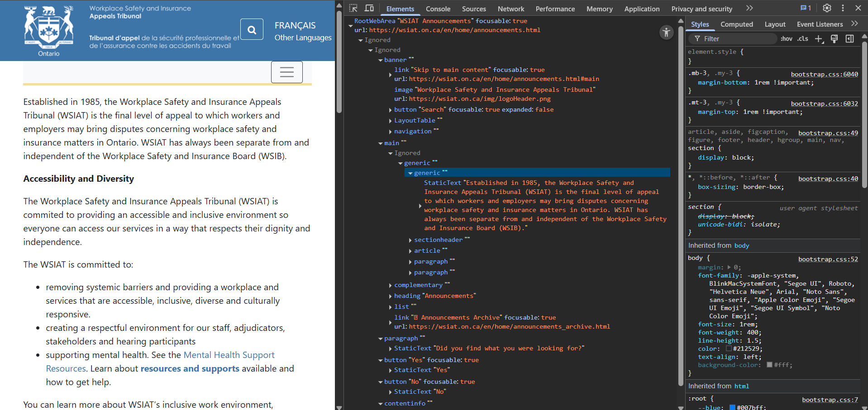
Task: Click the Mental Health Support Resources link
Action: coord(229,355)
